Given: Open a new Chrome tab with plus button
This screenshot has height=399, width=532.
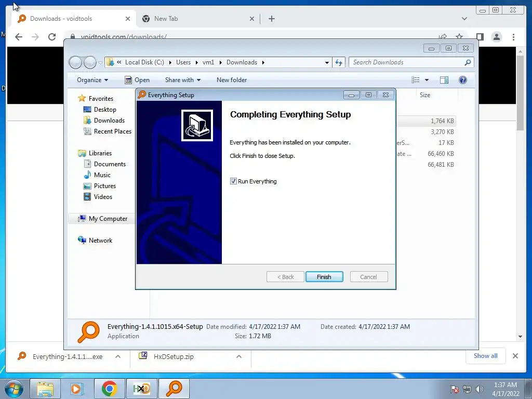Looking at the screenshot, I should 271,19.
